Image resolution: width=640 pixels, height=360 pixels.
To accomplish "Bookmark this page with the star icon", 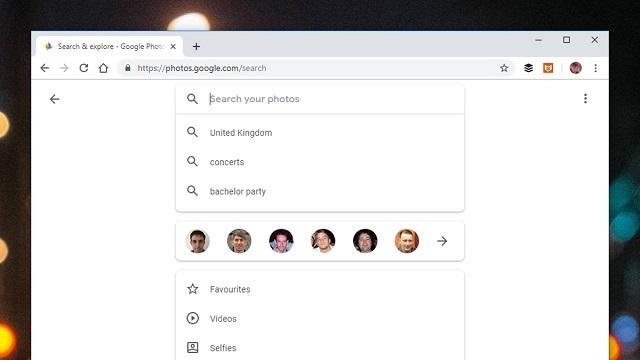I will click(x=504, y=68).
